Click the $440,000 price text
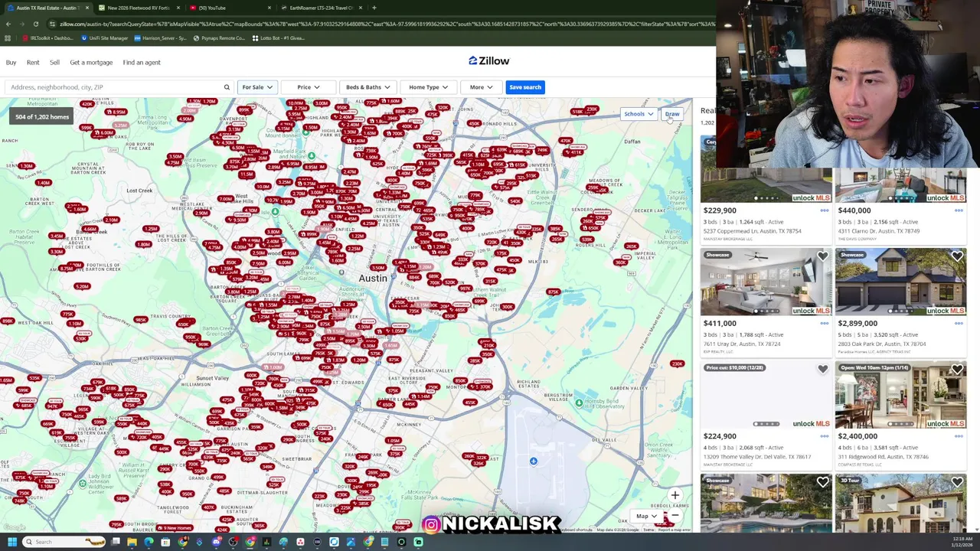980x551 pixels. tap(854, 210)
